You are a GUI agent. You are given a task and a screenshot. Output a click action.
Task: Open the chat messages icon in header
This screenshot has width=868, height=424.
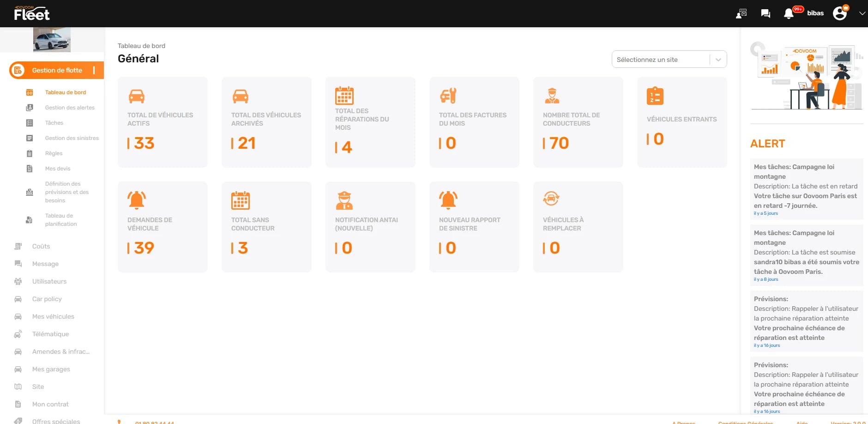pyautogui.click(x=766, y=13)
